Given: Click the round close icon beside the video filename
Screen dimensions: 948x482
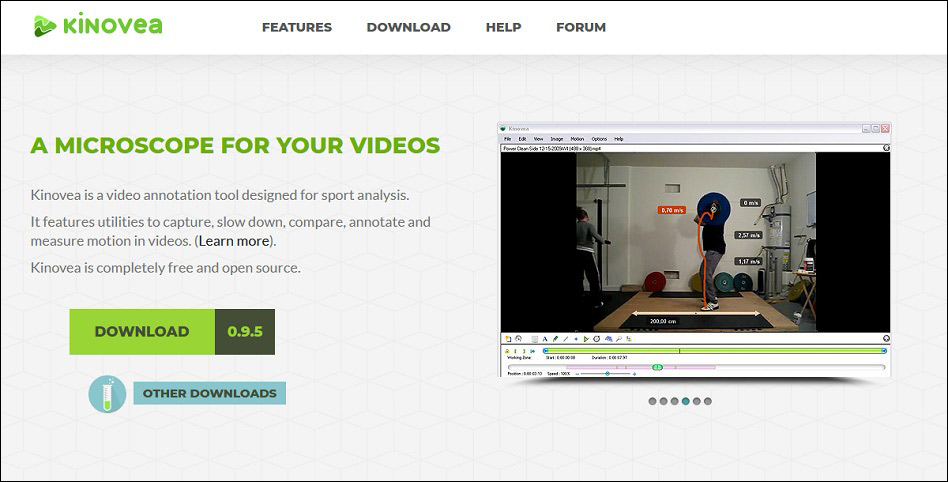Looking at the screenshot, I should tap(886, 148).
